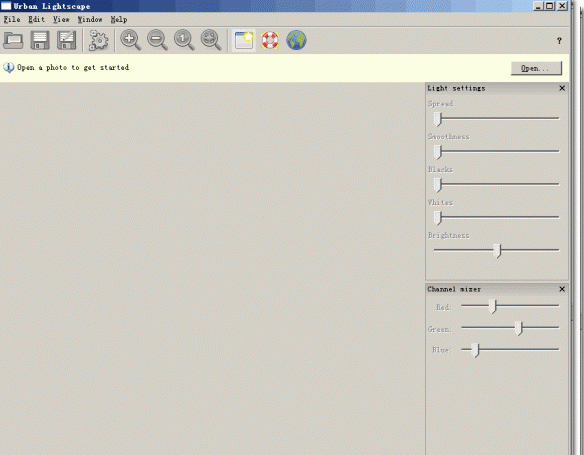The height and width of the screenshot is (455, 584).
Task: Click the Save As disk icon
Action: [x=67, y=40]
